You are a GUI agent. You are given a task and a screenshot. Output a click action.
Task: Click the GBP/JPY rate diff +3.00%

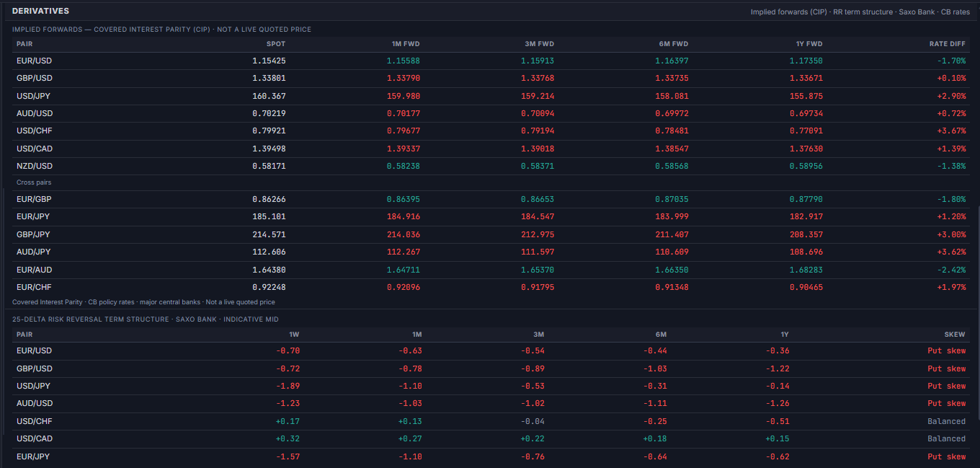(x=951, y=234)
